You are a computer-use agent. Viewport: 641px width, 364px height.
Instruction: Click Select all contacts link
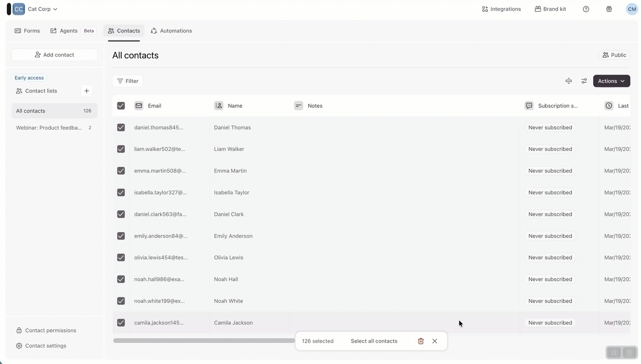coord(374,341)
